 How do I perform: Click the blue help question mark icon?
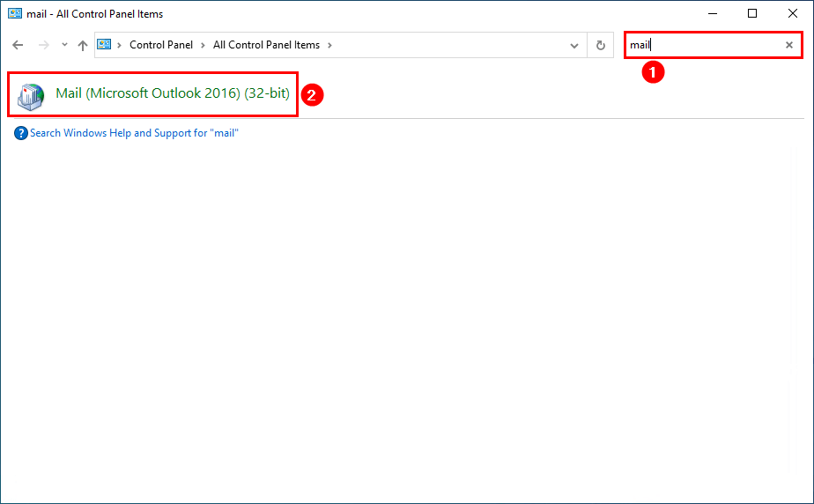21,133
